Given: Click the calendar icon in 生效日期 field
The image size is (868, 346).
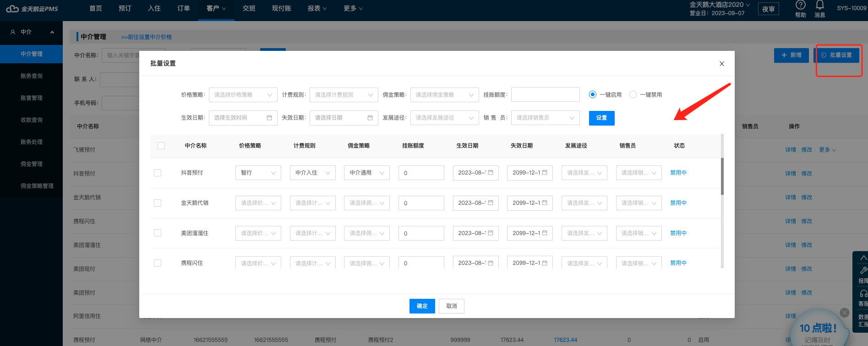Looking at the screenshot, I should click(269, 118).
